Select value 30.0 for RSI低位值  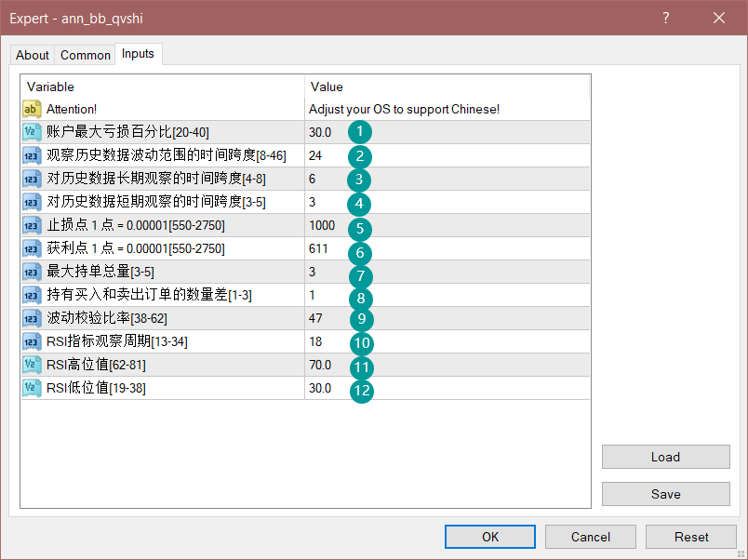(x=320, y=389)
